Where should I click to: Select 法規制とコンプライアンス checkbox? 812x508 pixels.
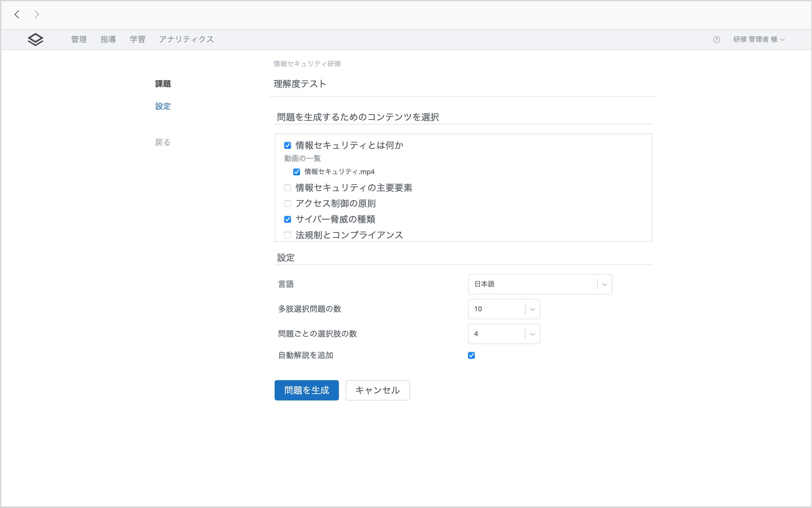tap(287, 235)
